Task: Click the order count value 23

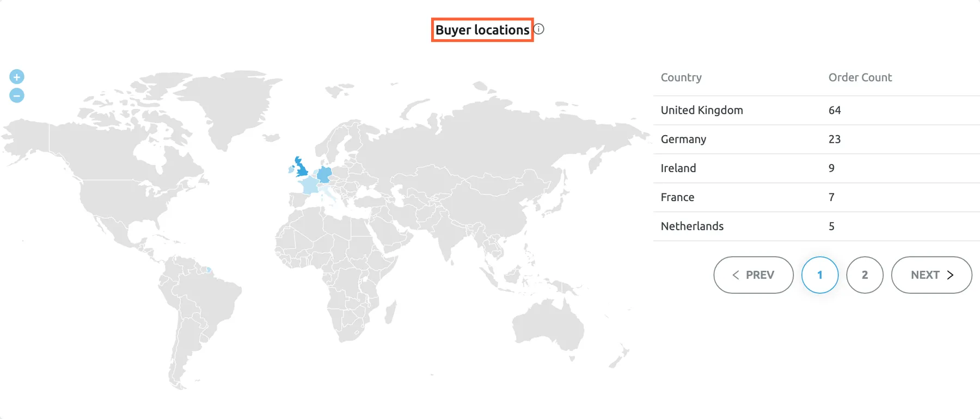Action: coord(835,139)
